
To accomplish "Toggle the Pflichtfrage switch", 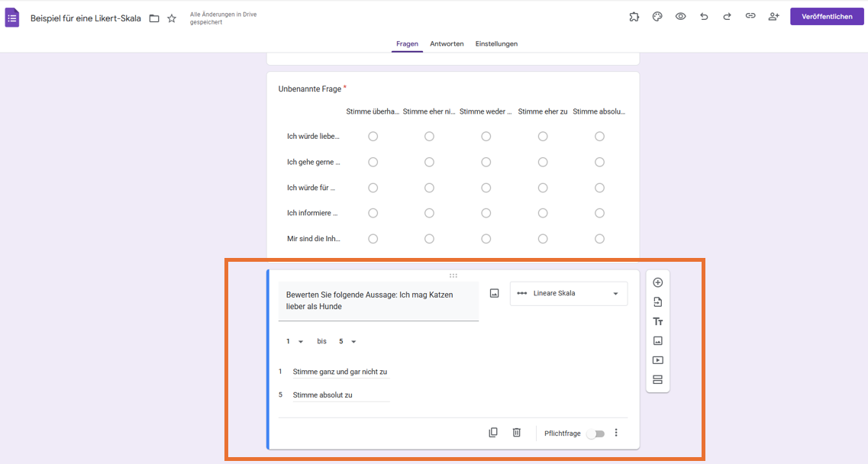I will 595,433.
